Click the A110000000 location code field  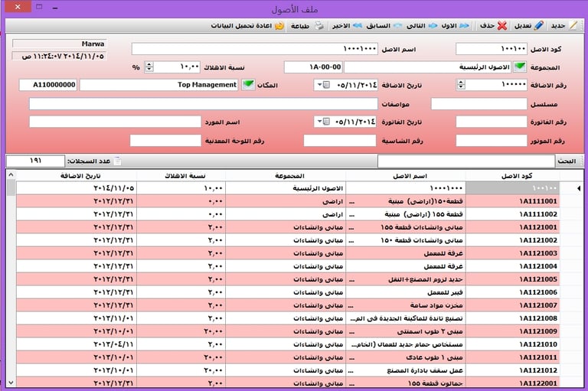coord(48,85)
